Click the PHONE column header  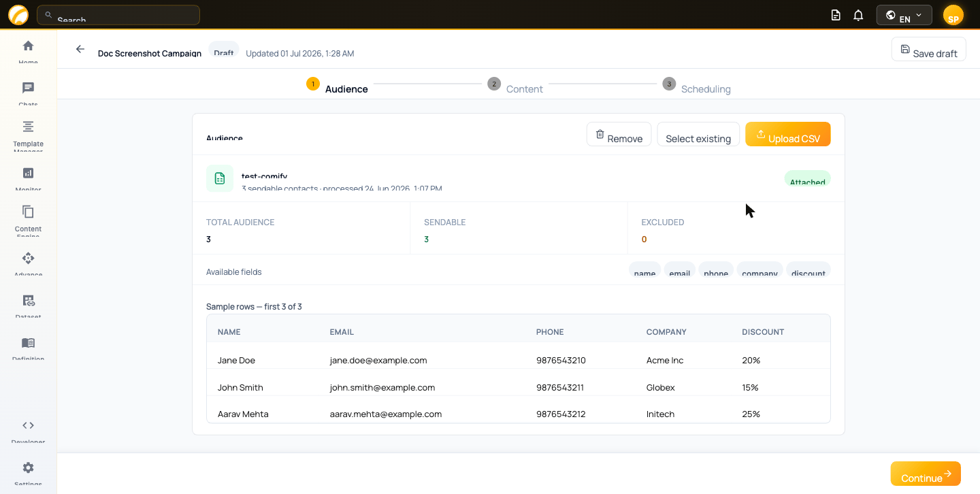[550, 332]
